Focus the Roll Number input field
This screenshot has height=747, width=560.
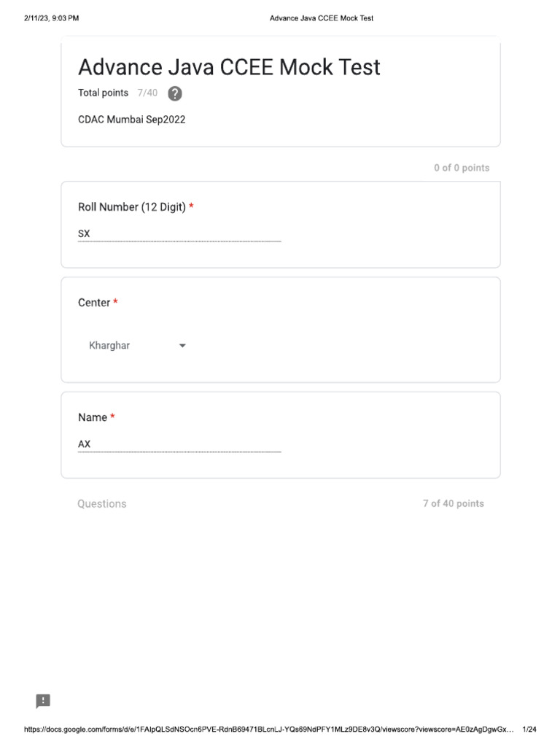(x=179, y=234)
